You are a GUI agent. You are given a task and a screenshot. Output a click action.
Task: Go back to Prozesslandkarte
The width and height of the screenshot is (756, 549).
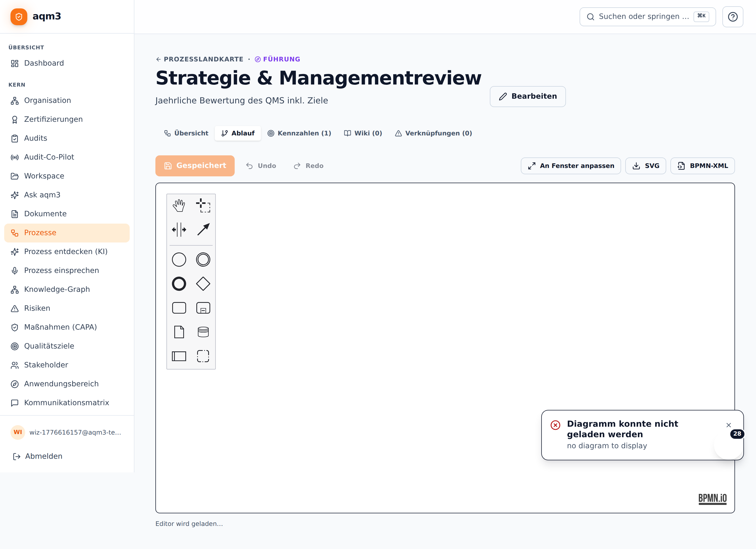200,59
